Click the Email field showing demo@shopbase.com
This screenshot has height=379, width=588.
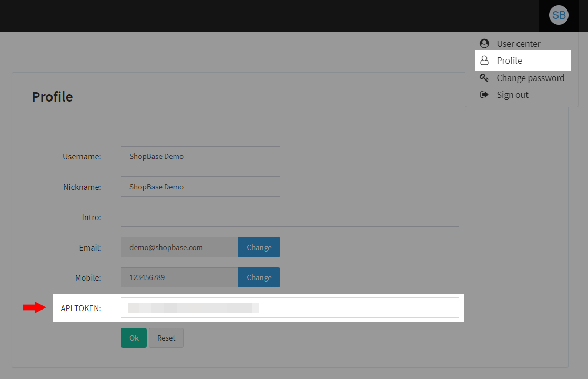(180, 247)
